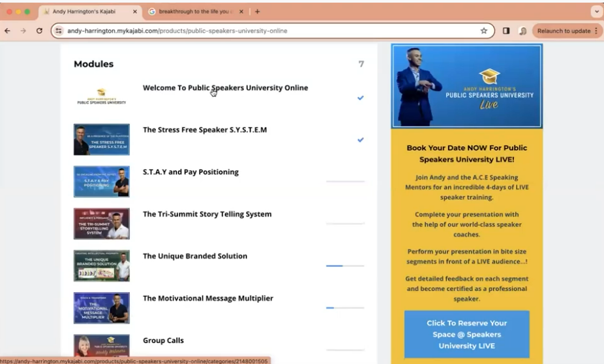Viewport: 604px width, 364px height.
Task: Reload the page with refresh icon
Action: [39, 31]
